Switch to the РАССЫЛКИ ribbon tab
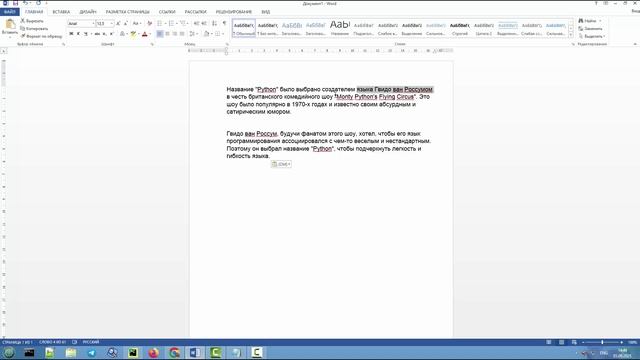 click(x=196, y=12)
